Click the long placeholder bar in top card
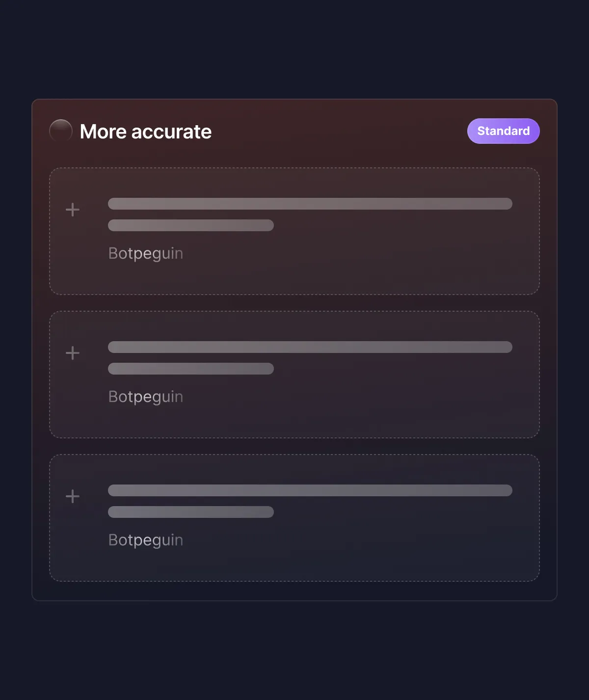 (x=310, y=204)
